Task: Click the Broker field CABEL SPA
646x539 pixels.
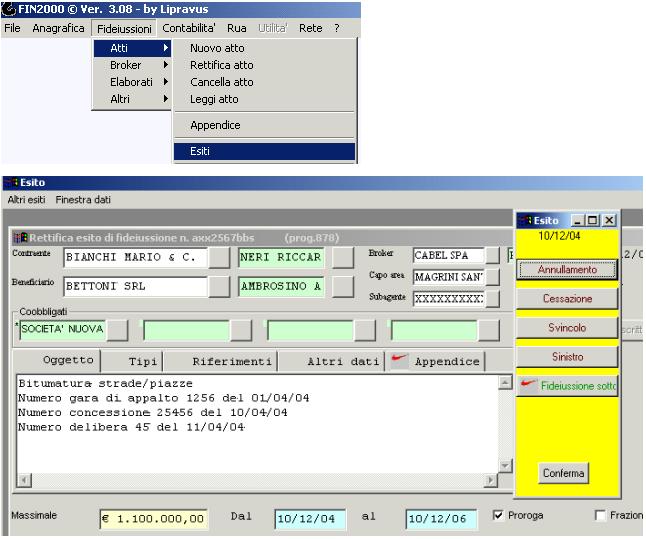Action: coord(449,255)
